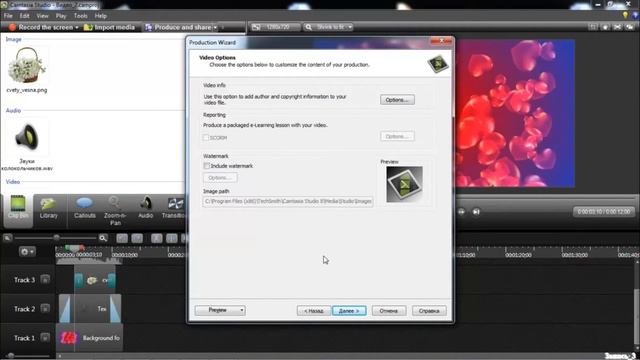Click the playback time counter display
Viewport: 640px width, 360px height.
(604, 211)
